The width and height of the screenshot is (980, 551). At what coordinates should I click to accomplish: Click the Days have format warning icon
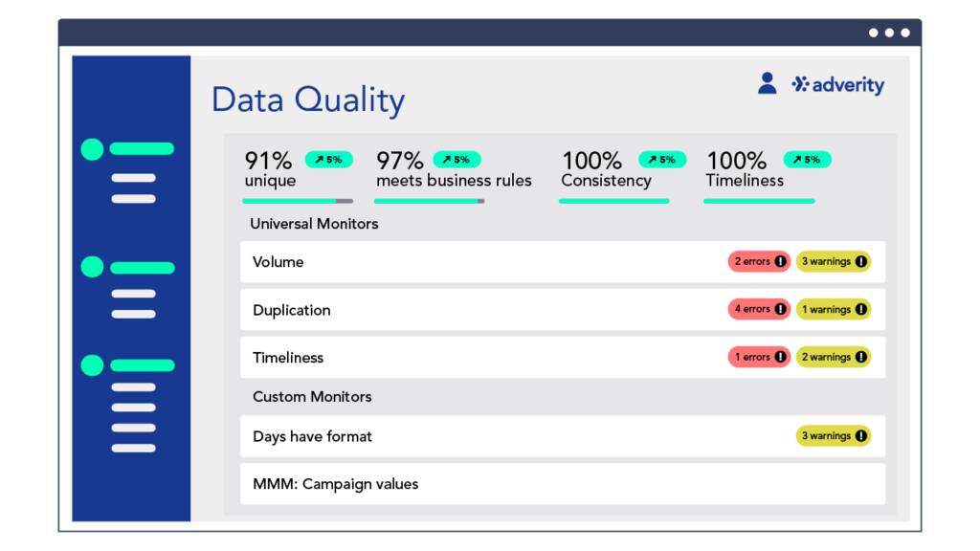pos(861,436)
